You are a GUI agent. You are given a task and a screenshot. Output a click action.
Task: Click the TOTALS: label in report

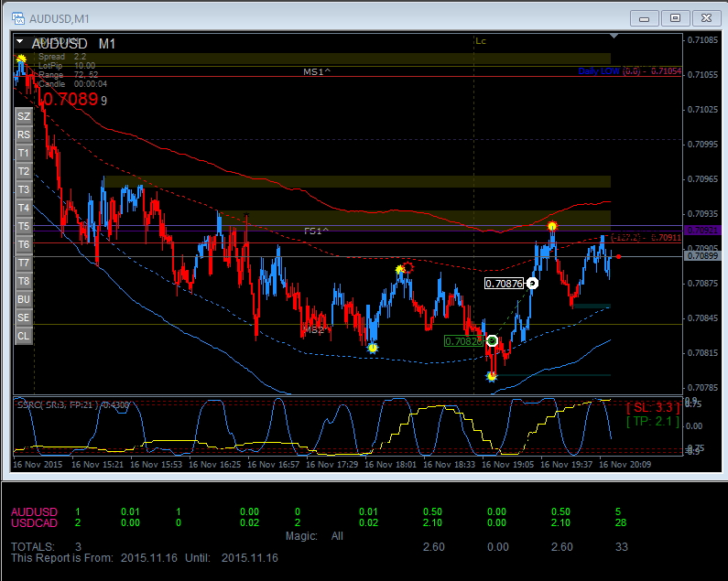32,547
